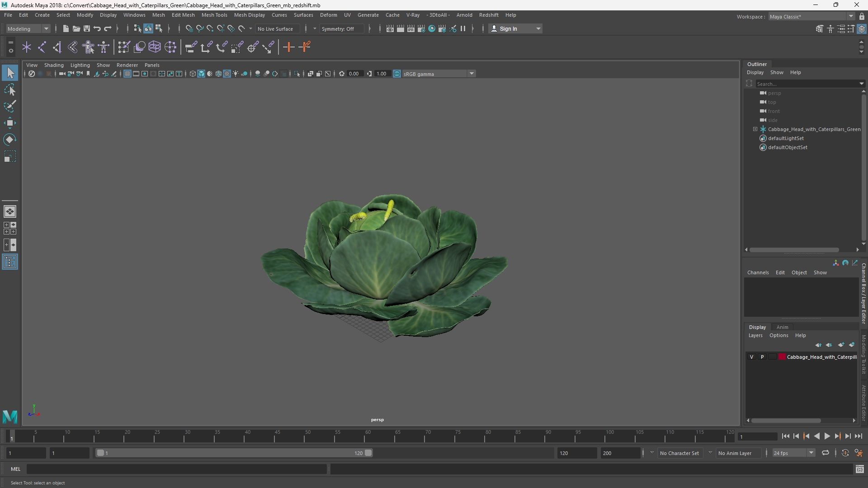Click the red layer color swatch
The height and width of the screenshot is (488, 868).
click(x=782, y=357)
